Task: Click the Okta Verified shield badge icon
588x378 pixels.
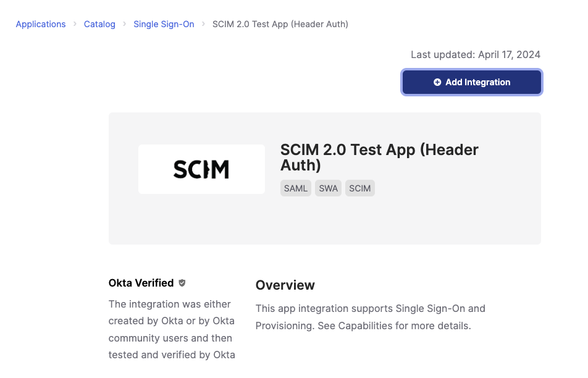Action: point(182,283)
